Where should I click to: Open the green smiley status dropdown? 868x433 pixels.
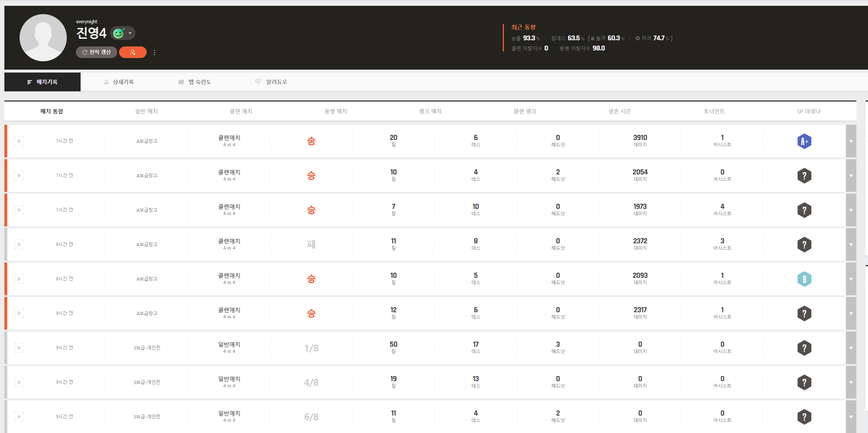pos(123,33)
